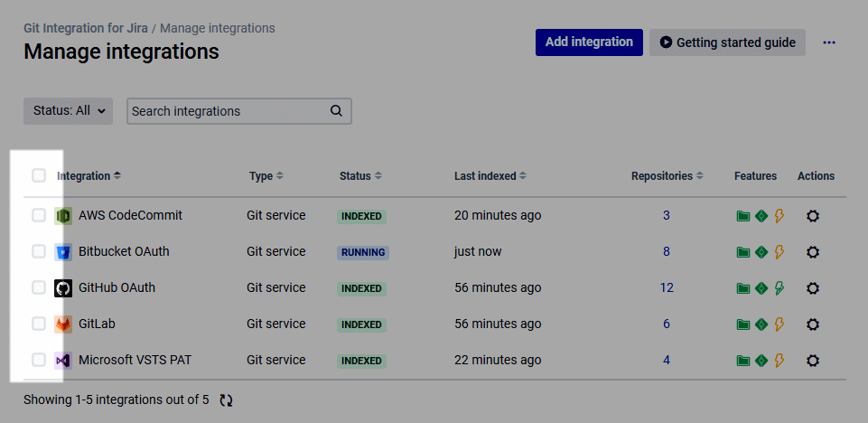Click the INDEXED status badge for AWS CodeCommit
Screen dimensions: 868x423
(x=361, y=217)
